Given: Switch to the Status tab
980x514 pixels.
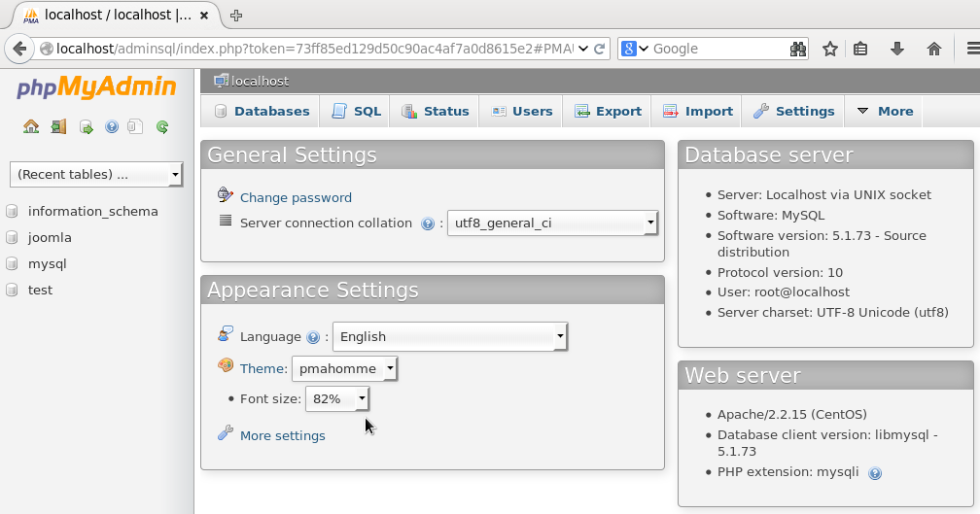Looking at the screenshot, I should coord(435,111).
